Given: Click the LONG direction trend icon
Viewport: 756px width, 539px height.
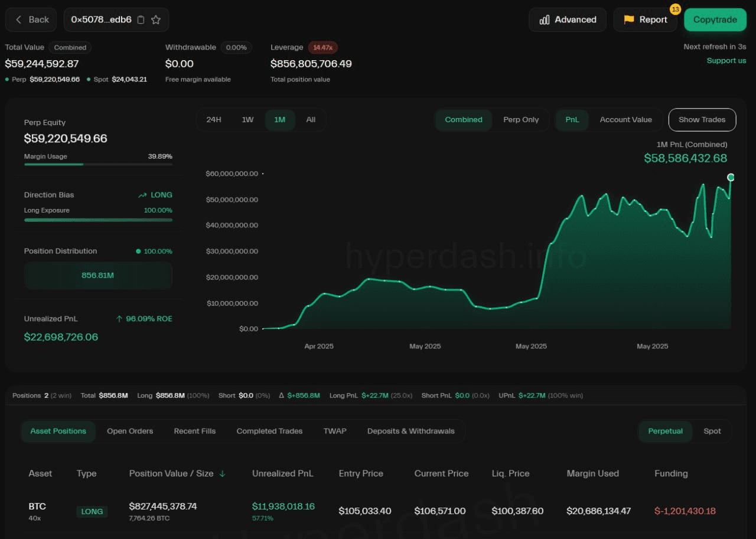Looking at the screenshot, I should (x=142, y=195).
